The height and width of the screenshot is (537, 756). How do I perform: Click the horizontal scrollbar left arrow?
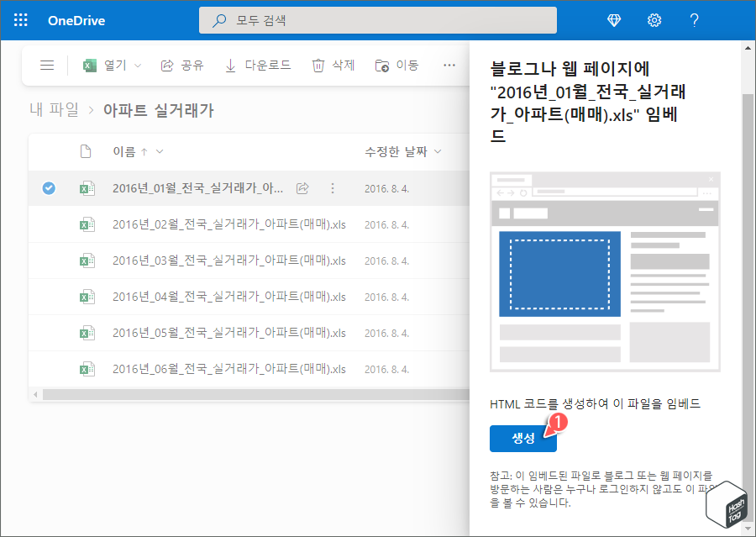(35, 395)
